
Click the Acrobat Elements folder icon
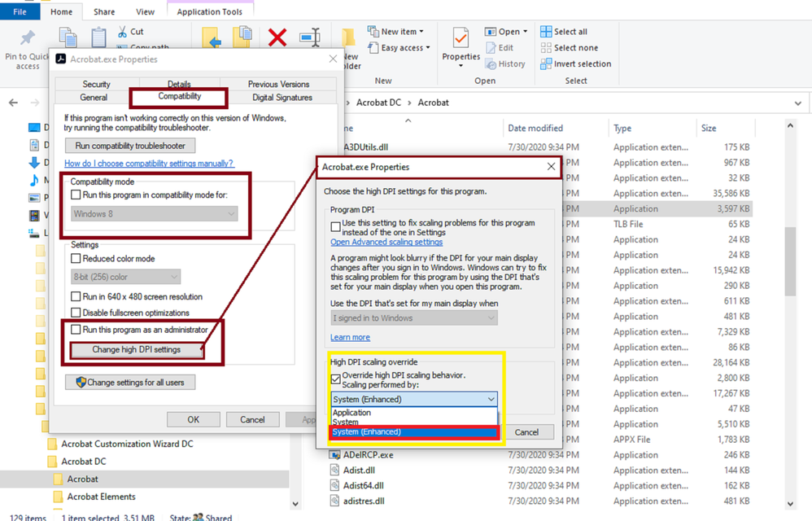(x=59, y=497)
